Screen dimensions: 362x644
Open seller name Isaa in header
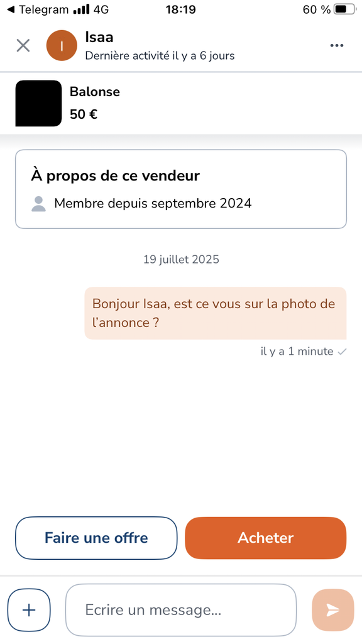[99, 37]
